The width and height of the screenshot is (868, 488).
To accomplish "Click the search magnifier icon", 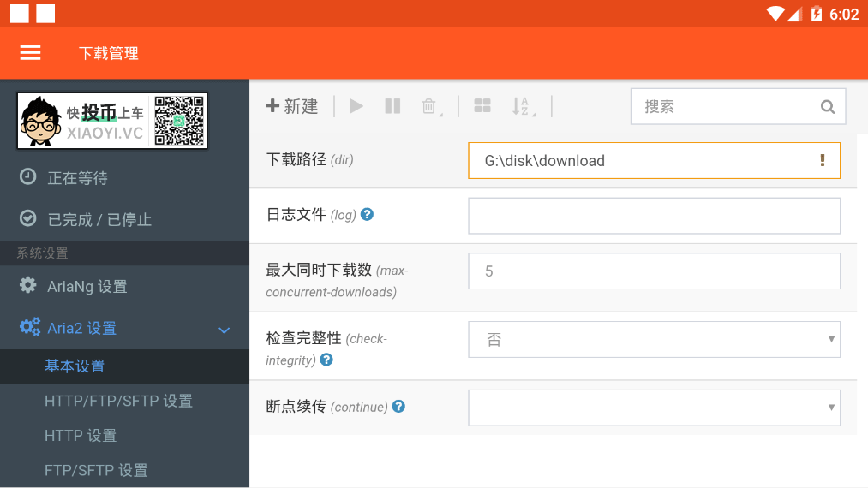I will (x=828, y=107).
